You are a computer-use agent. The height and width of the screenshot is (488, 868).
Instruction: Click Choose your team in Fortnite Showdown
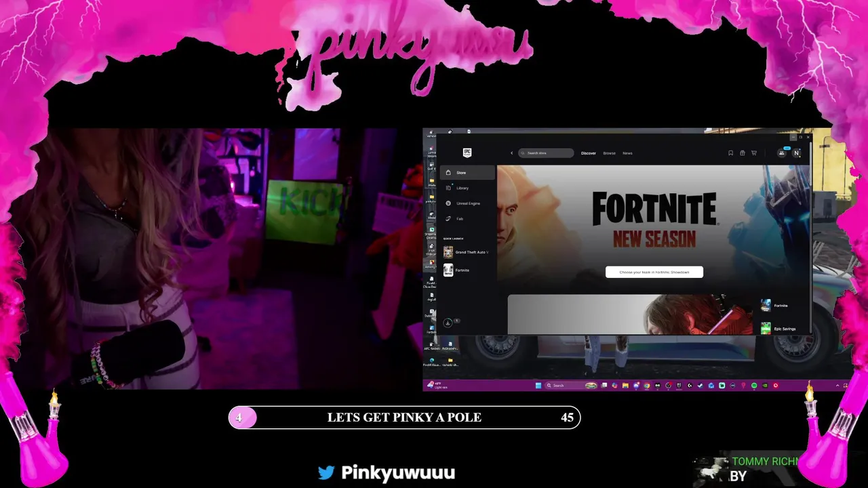pyautogui.click(x=654, y=272)
